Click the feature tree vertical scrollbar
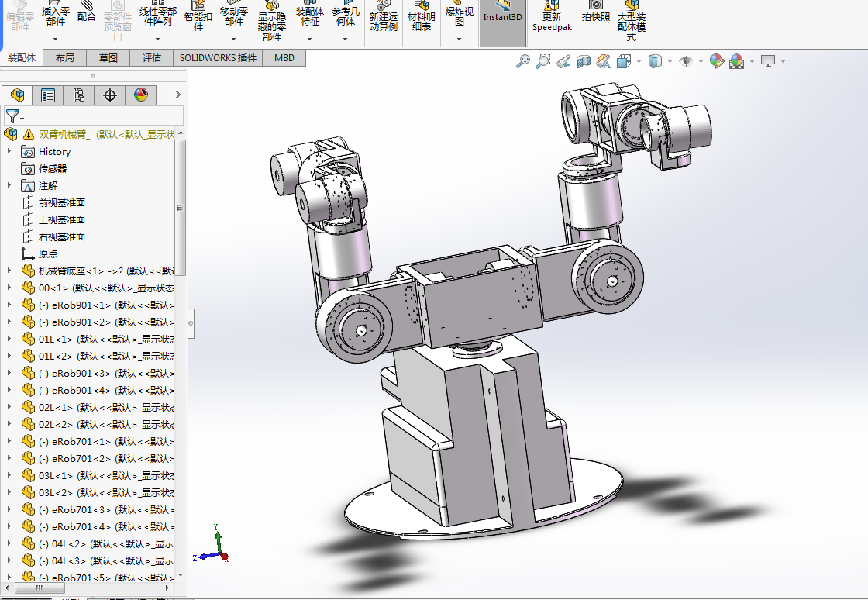The image size is (868, 600). [180, 208]
